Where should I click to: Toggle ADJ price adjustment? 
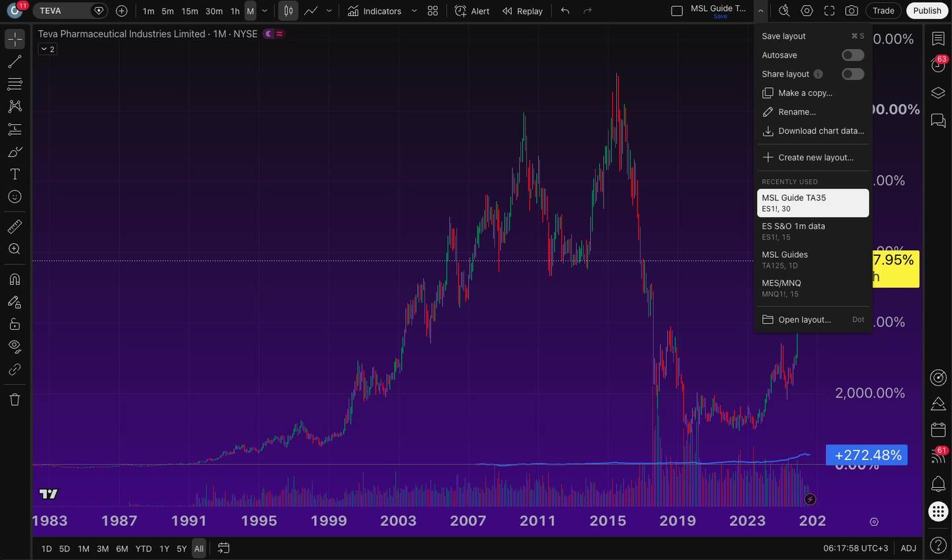click(x=908, y=548)
